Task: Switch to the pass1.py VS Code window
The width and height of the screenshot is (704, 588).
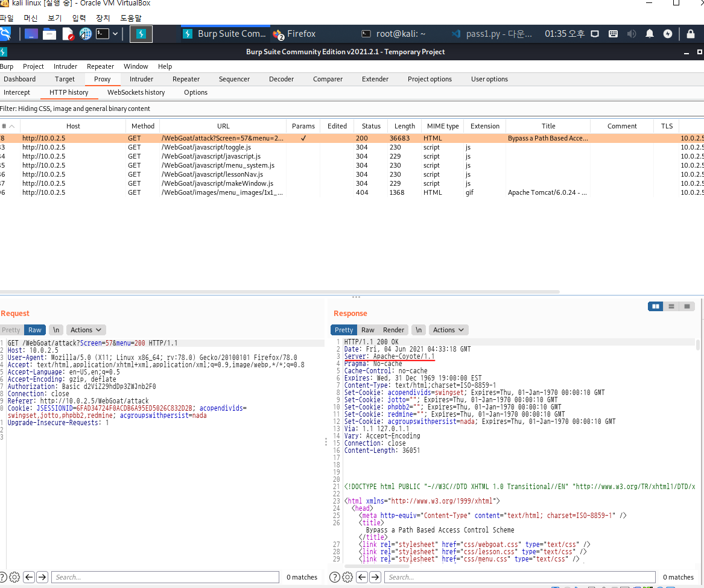Action: click(x=492, y=34)
